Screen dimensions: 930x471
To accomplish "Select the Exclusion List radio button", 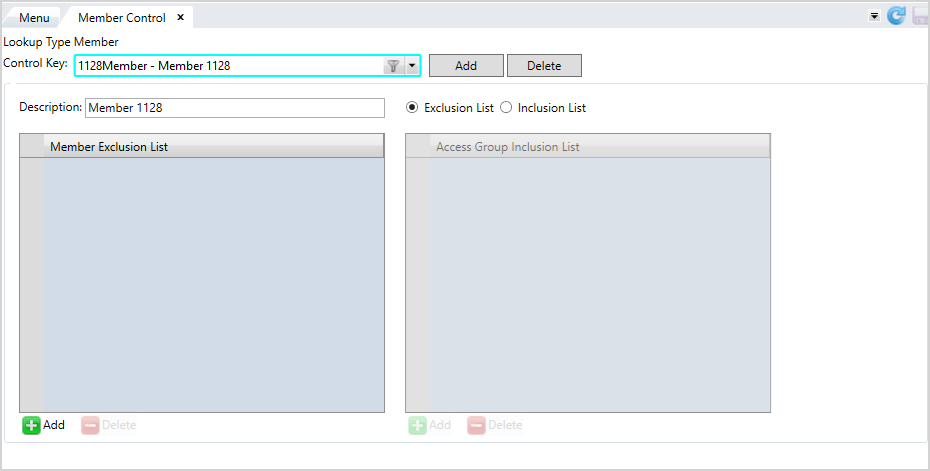I will tap(412, 107).
